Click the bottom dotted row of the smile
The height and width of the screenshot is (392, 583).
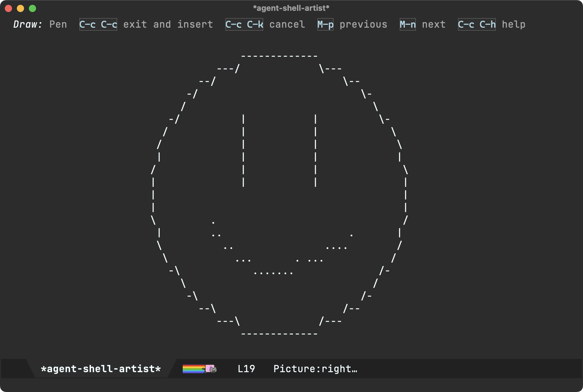point(273,273)
